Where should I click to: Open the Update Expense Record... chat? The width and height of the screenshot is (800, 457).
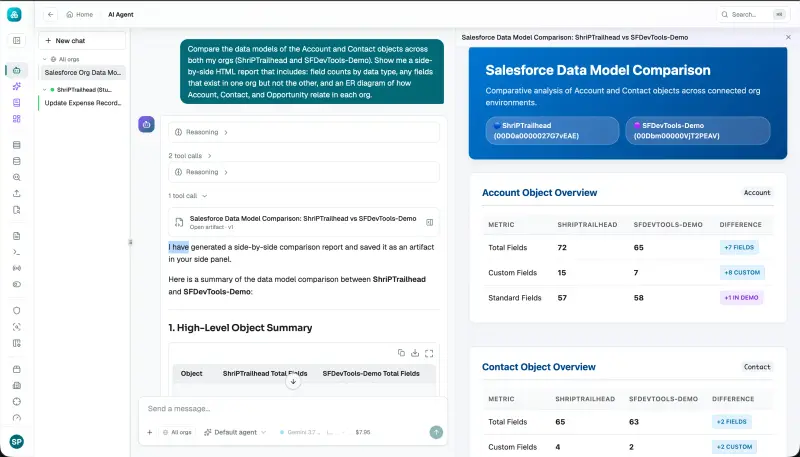[82, 103]
